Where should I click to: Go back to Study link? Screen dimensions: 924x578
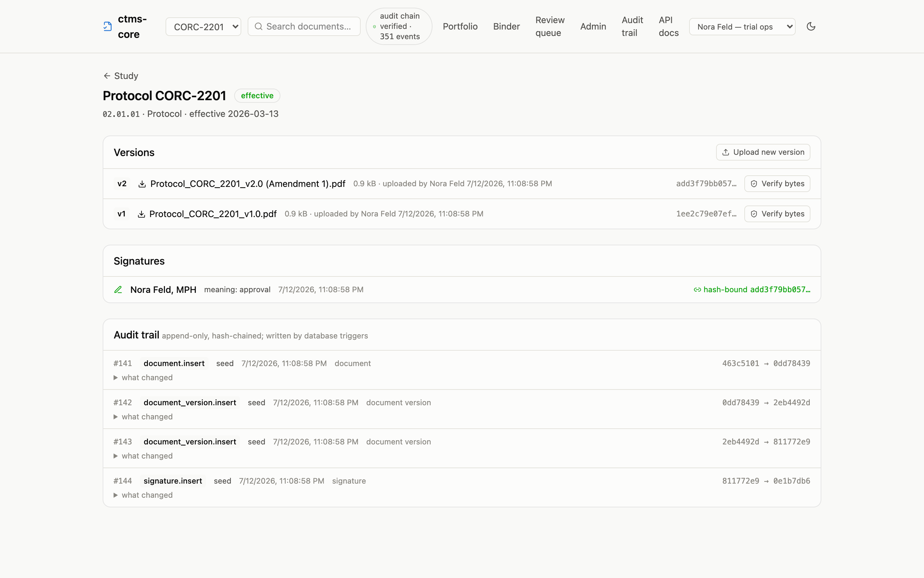(x=121, y=76)
